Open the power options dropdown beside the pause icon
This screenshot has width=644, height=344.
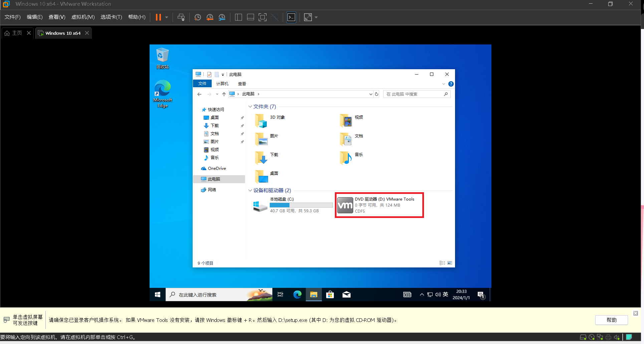pos(166,17)
